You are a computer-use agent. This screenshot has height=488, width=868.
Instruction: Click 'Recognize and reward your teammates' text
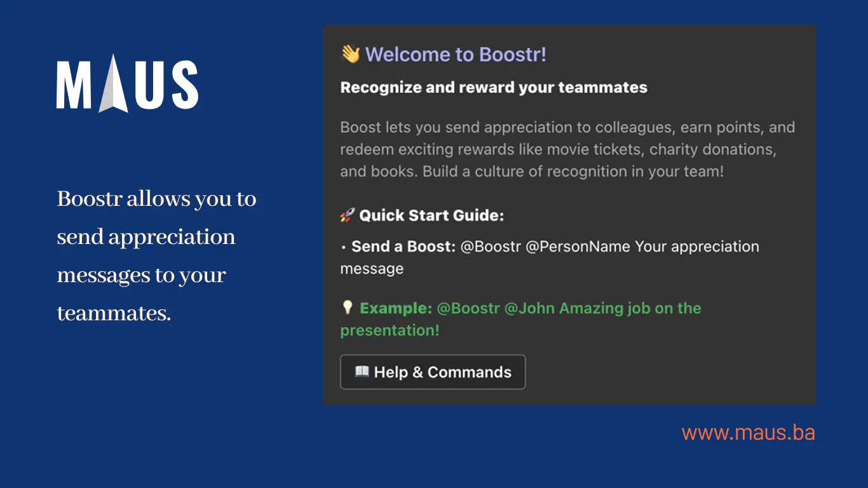click(x=494, y=88)
